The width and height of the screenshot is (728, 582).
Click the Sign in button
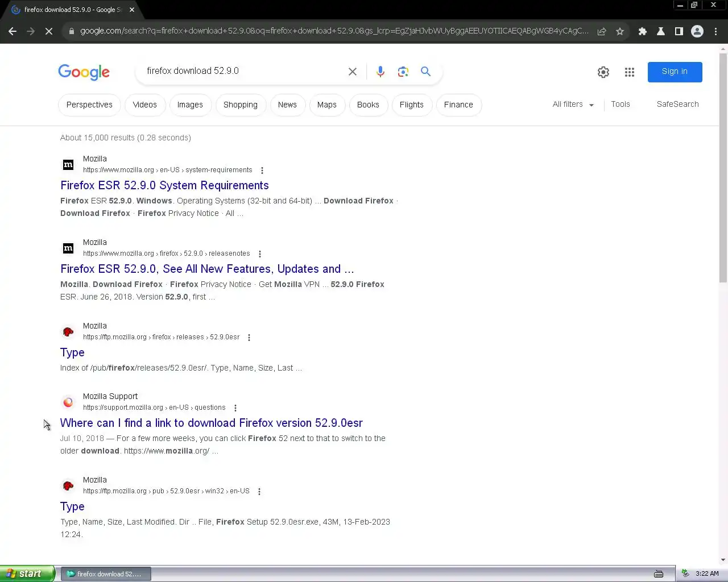point(675,72)
